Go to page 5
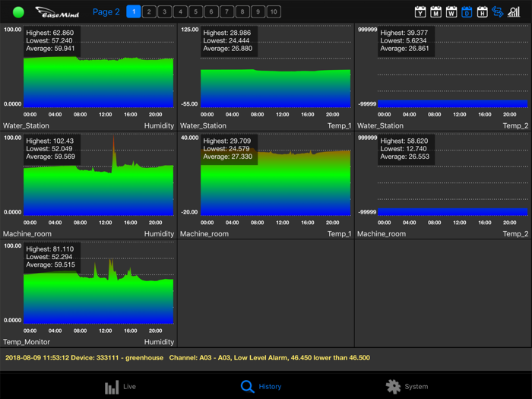 tap(196, 12)
